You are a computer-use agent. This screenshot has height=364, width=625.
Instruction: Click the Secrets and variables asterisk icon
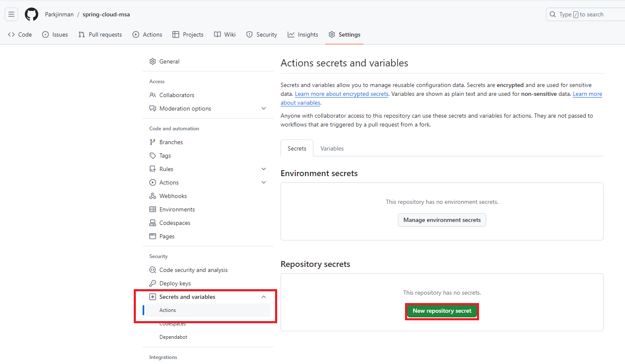point(153,297)
